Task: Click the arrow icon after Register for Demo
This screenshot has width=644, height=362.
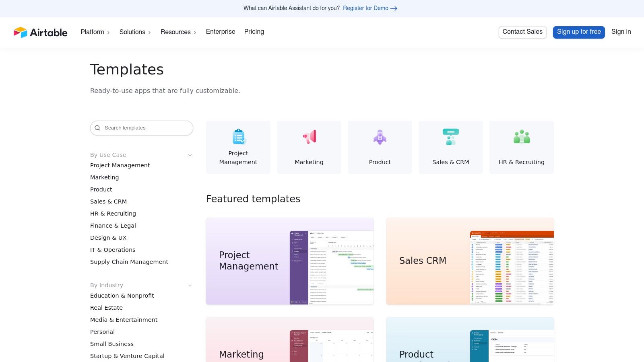Action: (394, 8)
